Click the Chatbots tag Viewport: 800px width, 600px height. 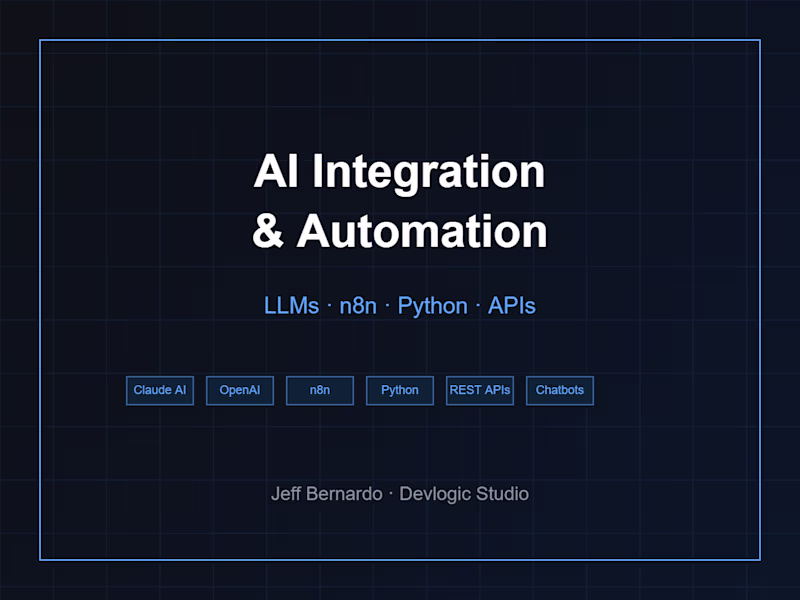(x=560, y=390)
